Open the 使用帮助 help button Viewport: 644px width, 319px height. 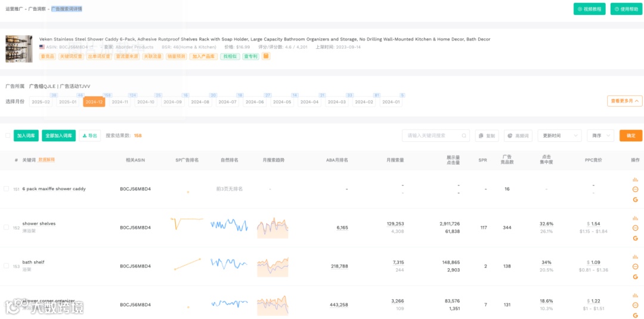pyautogui.click(x=626, y=8)
